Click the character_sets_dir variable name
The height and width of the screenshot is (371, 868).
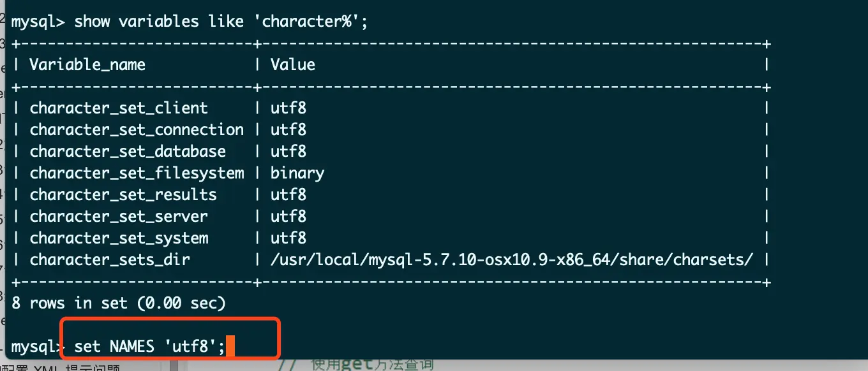coord(110,259)
